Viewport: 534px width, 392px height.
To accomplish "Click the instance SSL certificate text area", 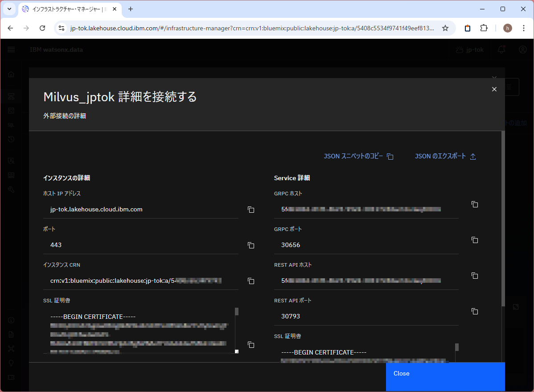I will (x=141, y=330).
